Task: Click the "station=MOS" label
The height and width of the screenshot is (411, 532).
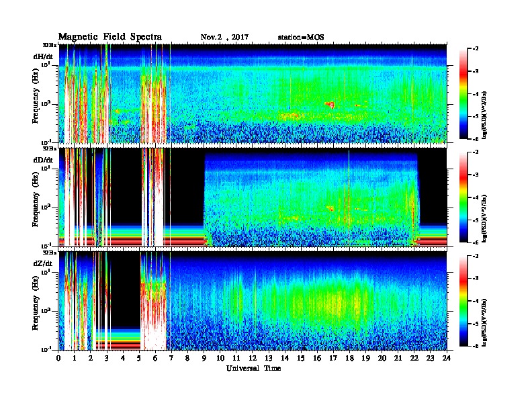Action: [x=301, y=37]
